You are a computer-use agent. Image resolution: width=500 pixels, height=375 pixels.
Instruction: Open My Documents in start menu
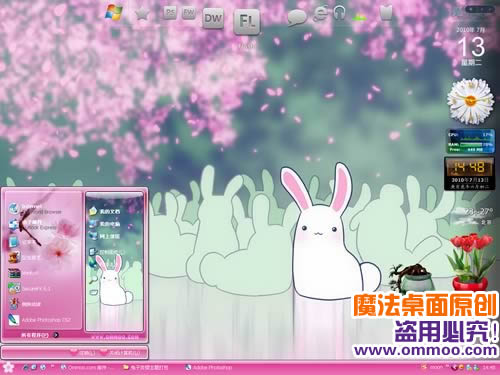click(105, 211)
